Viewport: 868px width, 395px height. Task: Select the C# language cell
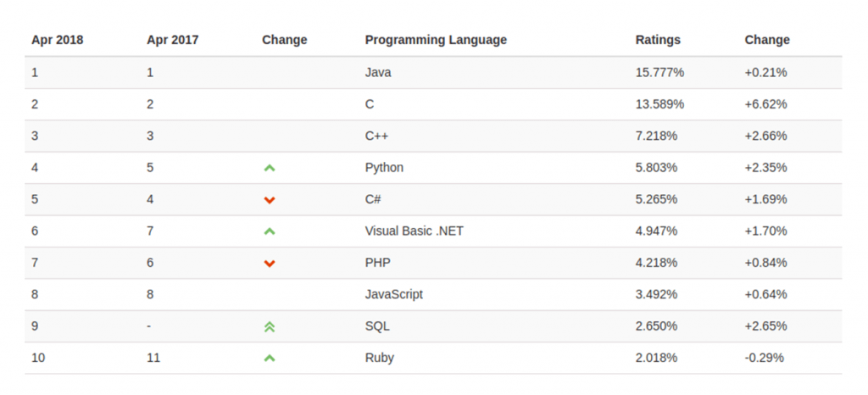(373, 199)
